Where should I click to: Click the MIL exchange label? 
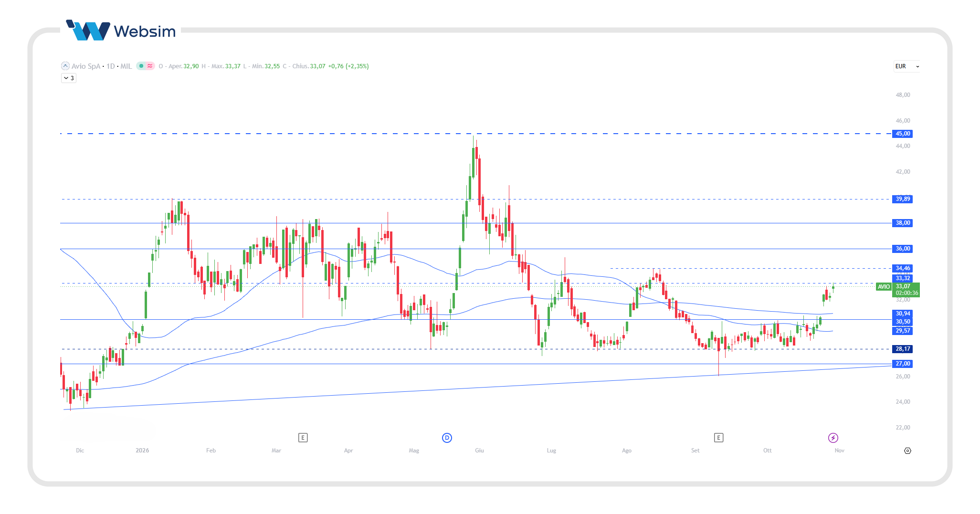click(x=126, y=66)
